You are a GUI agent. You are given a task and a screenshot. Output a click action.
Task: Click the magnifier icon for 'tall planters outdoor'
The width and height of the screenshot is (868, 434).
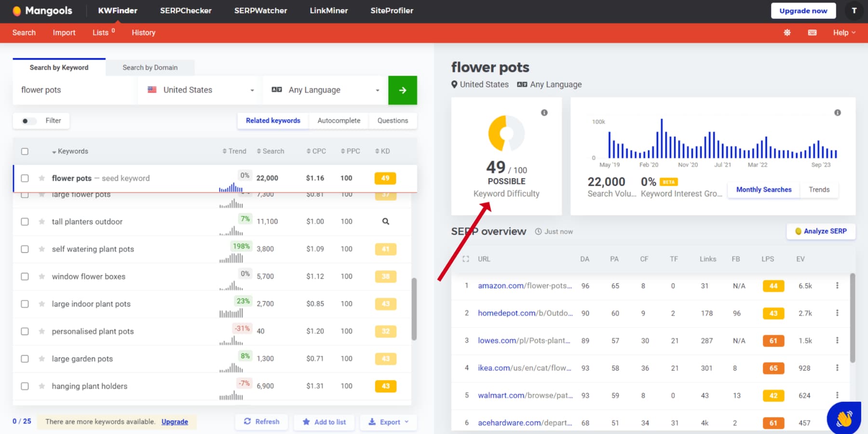pos(385,221)
